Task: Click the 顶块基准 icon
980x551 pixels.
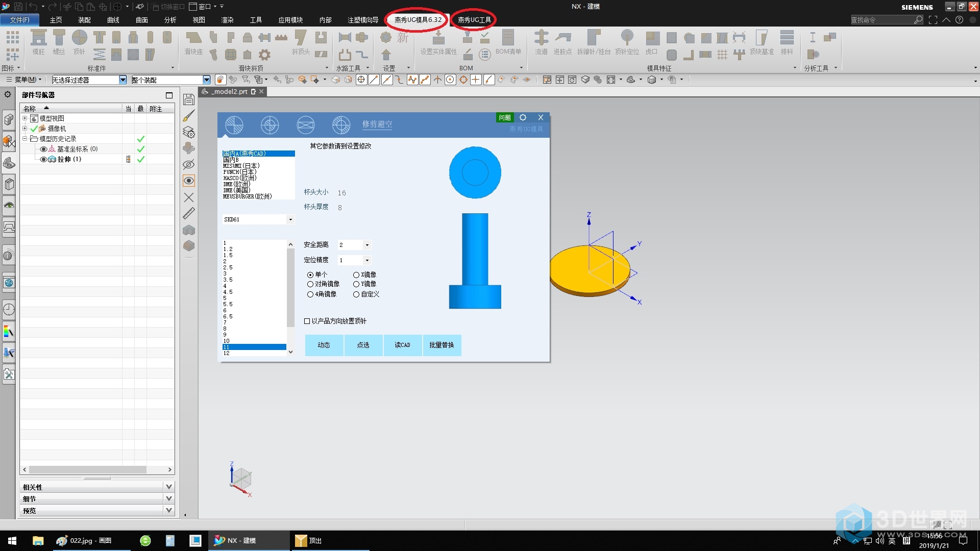Action: coord(762,38)
